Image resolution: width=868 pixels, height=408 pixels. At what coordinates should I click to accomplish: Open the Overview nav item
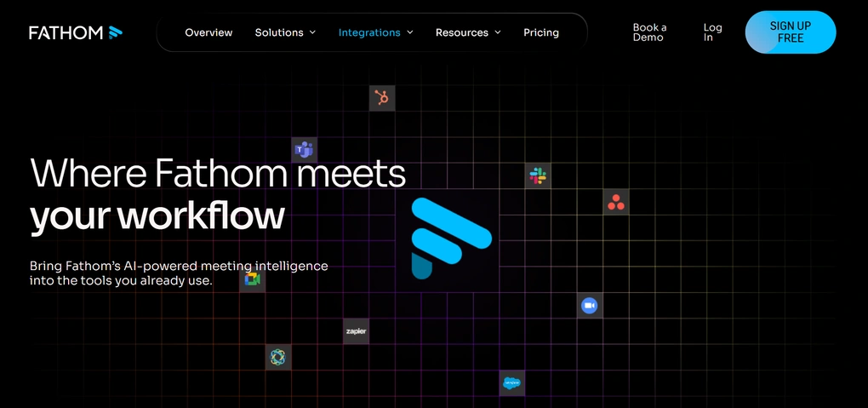208,32
